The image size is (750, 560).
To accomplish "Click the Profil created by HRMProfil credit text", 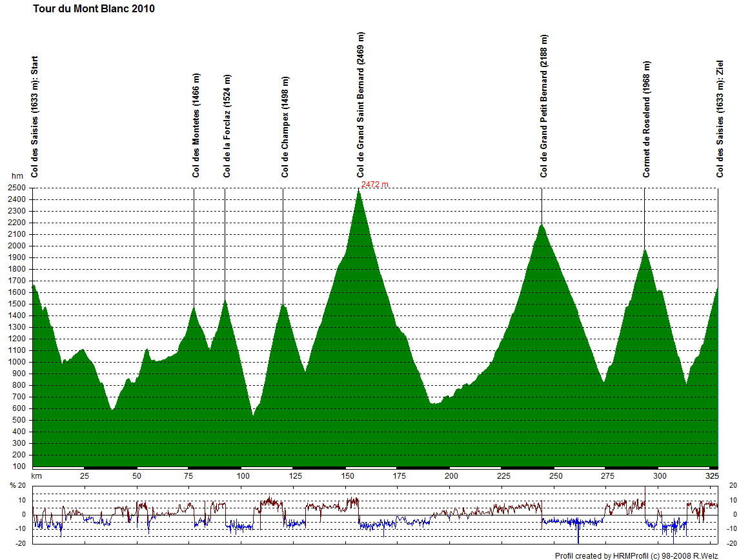I will (x=636, y=555).
